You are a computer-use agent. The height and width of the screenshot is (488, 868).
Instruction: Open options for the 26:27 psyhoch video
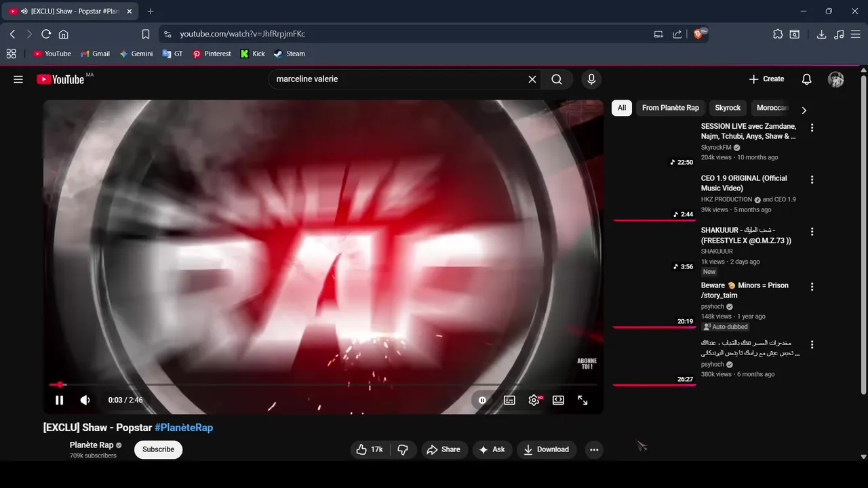click(812, 344)
